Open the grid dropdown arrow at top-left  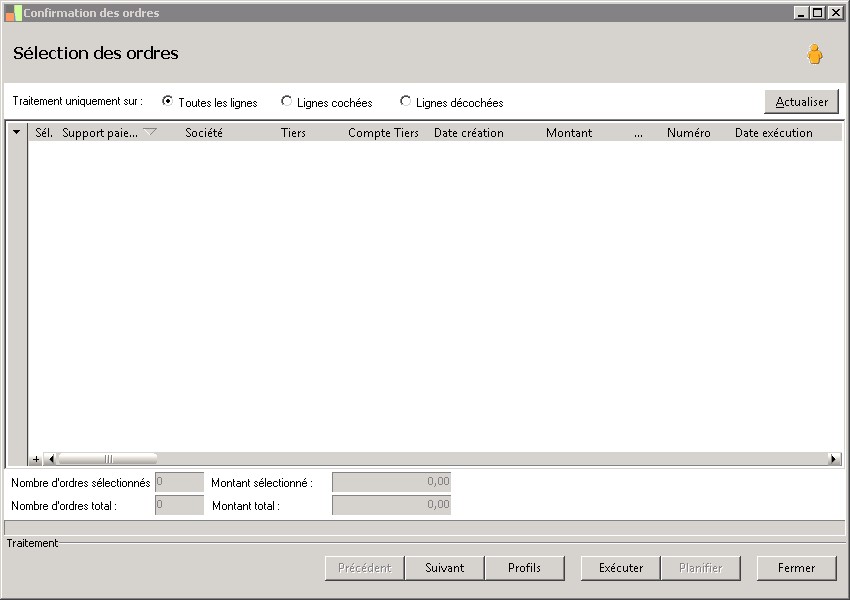pos(17,132)
